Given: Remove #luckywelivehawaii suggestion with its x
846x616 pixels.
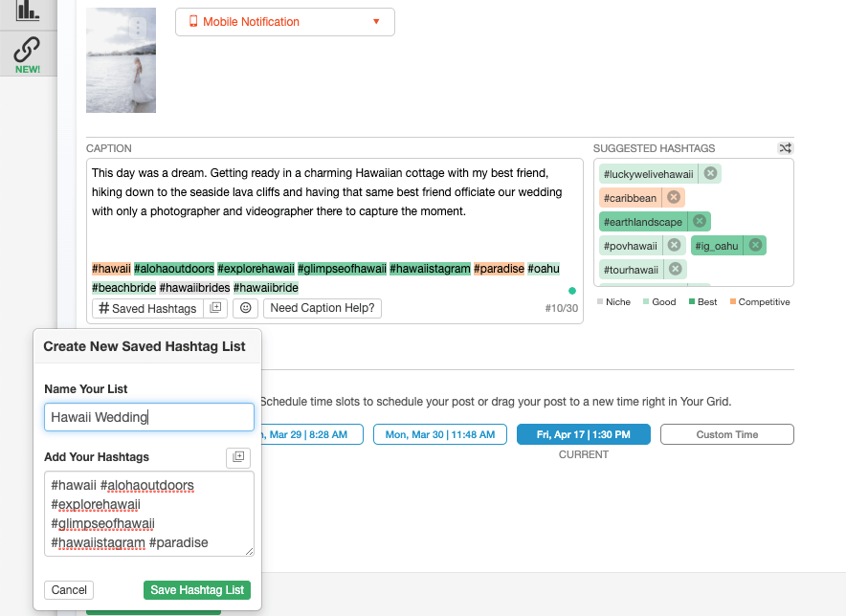Looking at the screenshot, I should tap(710, 173).
